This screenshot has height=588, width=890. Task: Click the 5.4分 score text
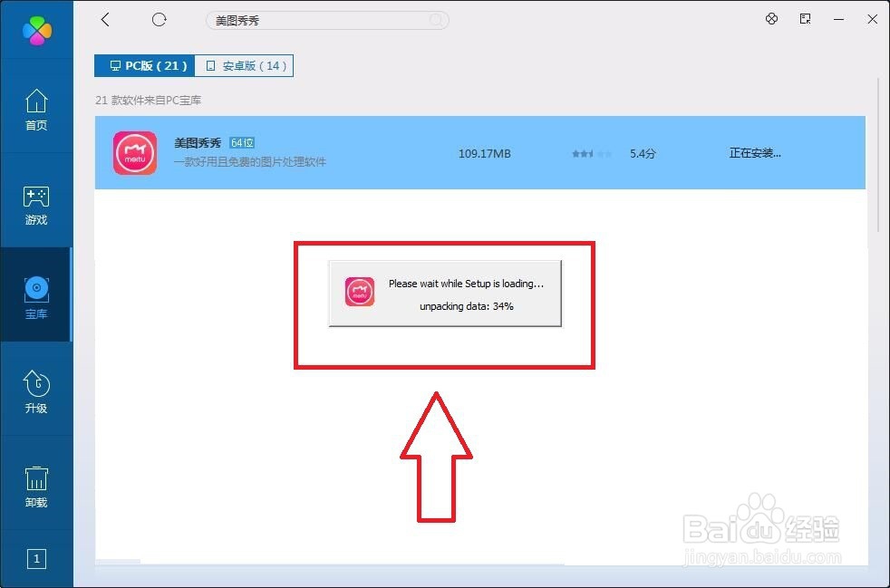643,153
